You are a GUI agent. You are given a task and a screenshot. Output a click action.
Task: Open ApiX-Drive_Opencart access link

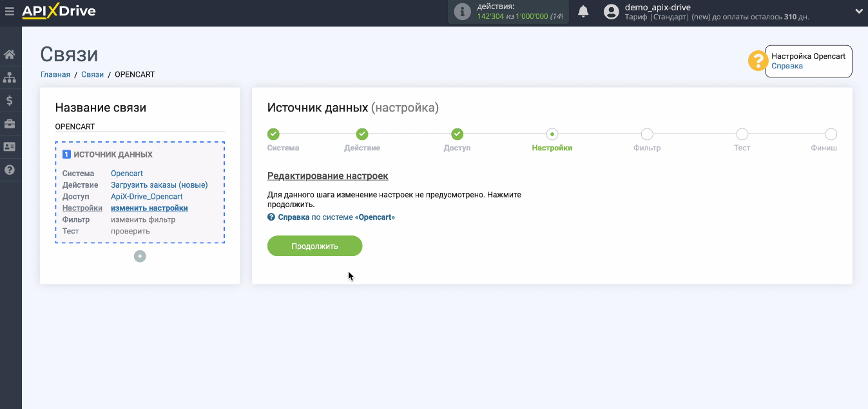tap(146, 197)
